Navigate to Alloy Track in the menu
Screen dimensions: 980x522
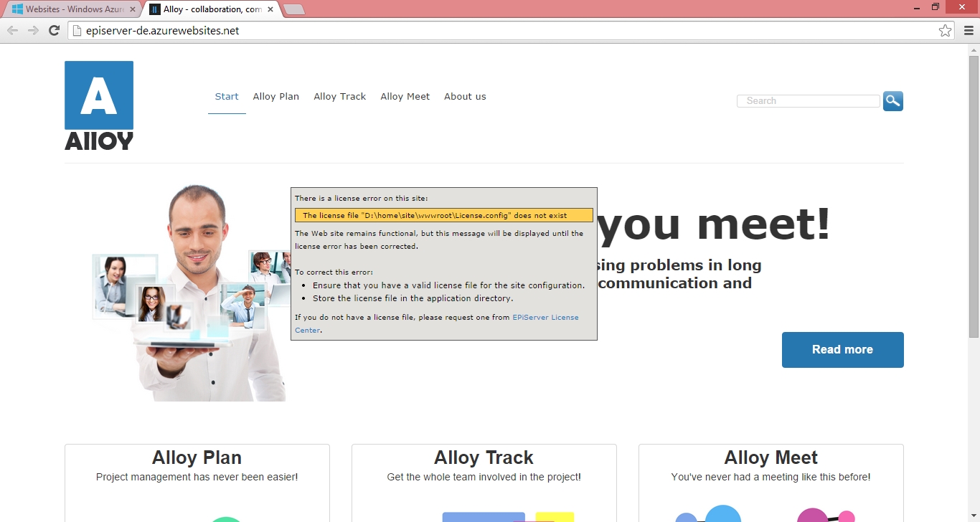click(x=339, y=97)
